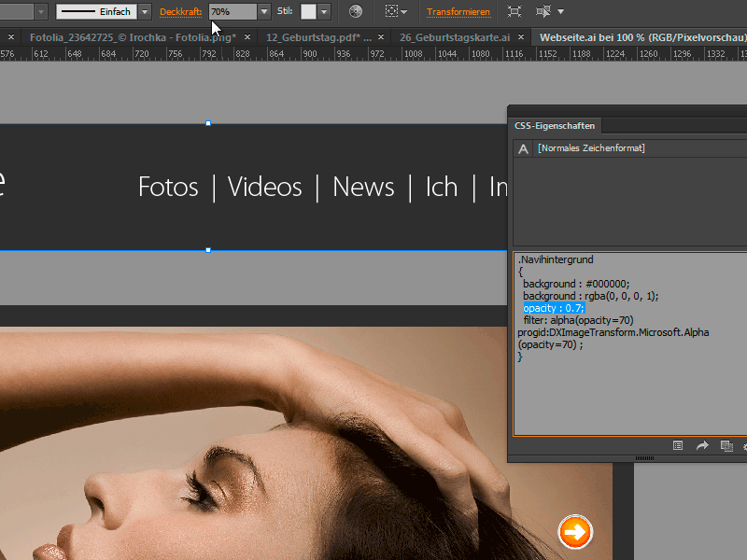
Task: Click the Stil graphic style swatch
Action: pos(308,11)
